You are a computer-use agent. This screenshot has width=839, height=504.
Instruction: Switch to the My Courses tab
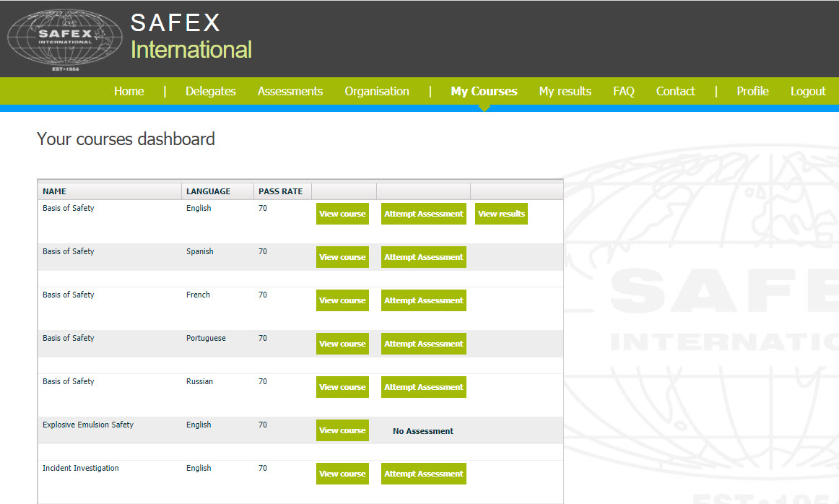click(x=484, y=91)
